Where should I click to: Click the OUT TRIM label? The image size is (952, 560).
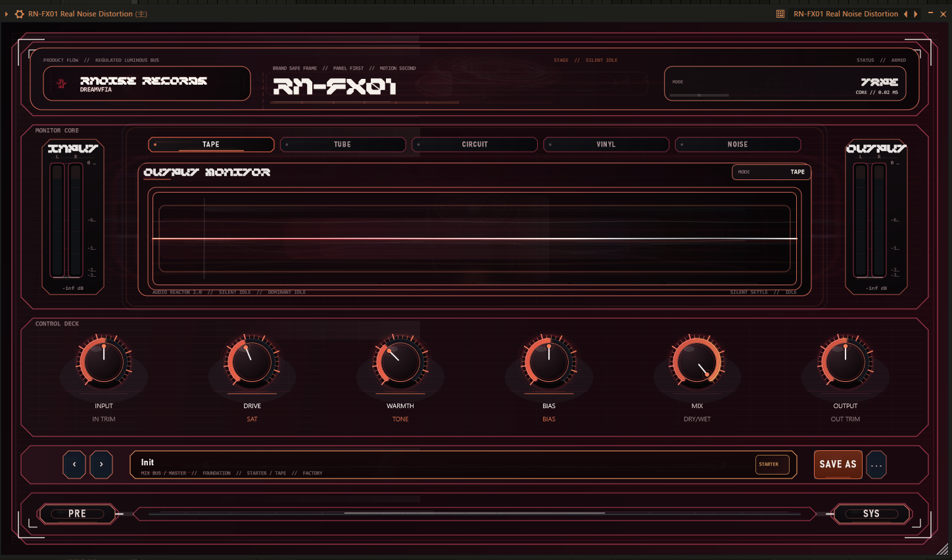(x=845, y=419)
